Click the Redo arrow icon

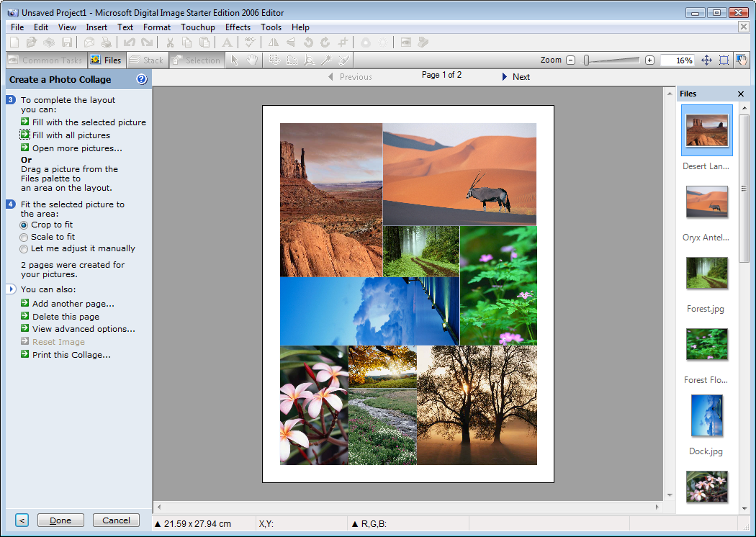(x=147, y=42)
